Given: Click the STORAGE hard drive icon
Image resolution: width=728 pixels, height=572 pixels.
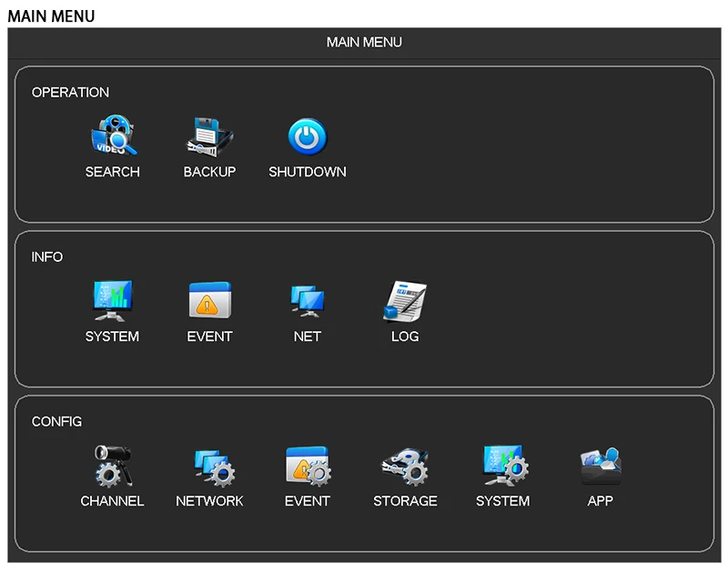Looking at the screenshot, I should pyautogui.click(x=405, y=466).
